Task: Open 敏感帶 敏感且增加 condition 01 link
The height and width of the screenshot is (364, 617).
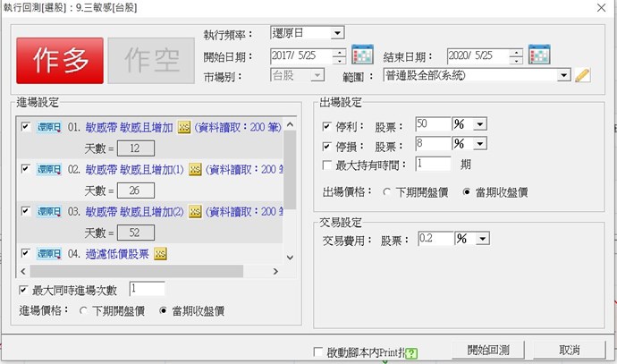Action: [129, 127]
